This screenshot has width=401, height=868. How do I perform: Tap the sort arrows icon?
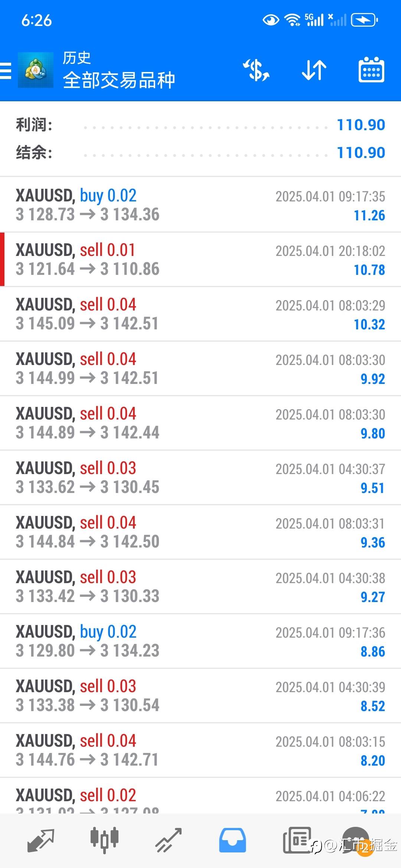pyautogui.click(x=314, y=70)
